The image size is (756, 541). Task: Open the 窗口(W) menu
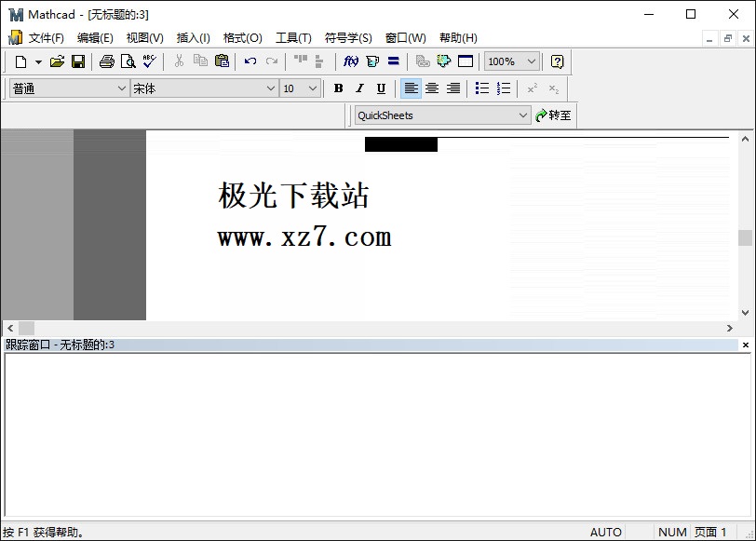[406, 37]
